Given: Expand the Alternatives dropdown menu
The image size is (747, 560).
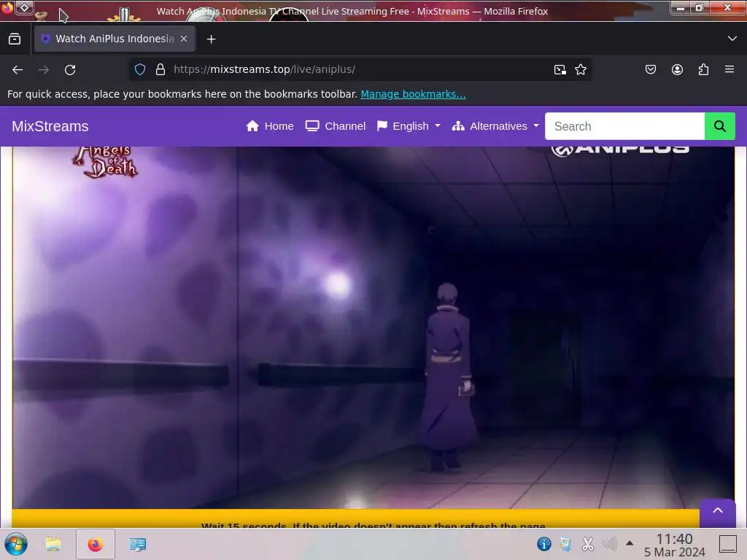Looking at the screenshot, I should point(495,126).
